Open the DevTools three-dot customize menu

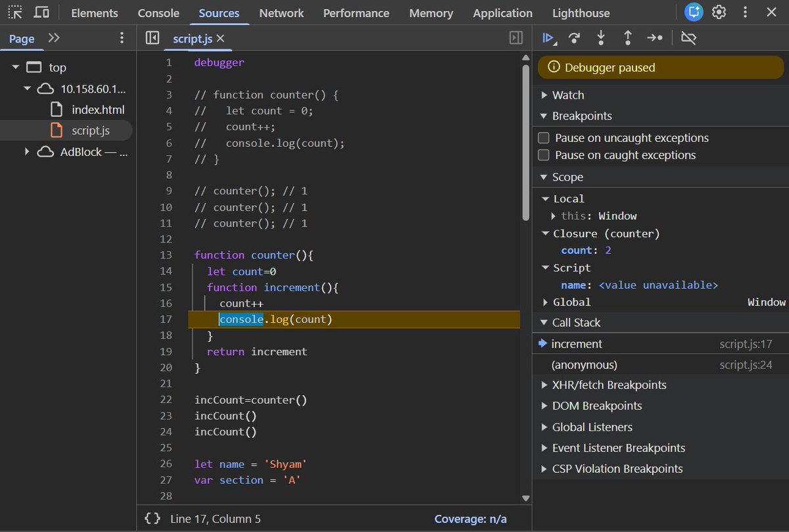click(x=745, y=12)
